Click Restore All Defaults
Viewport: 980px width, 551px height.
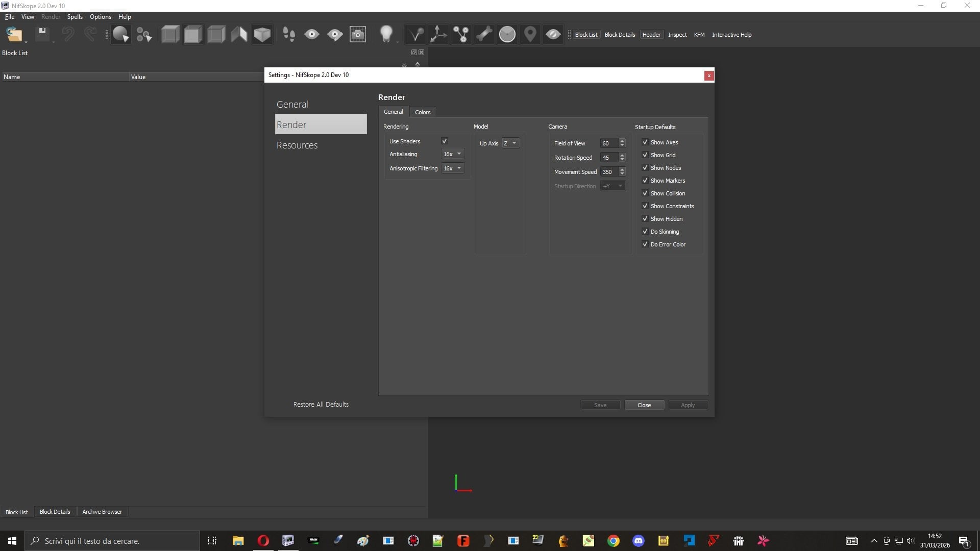click(321, 405)
